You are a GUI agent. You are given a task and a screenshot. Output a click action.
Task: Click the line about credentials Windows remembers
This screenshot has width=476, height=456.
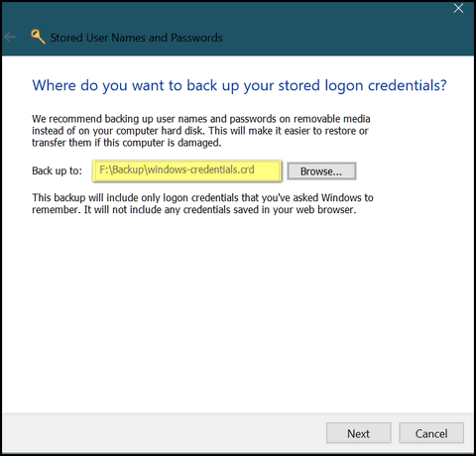(202, 197)
